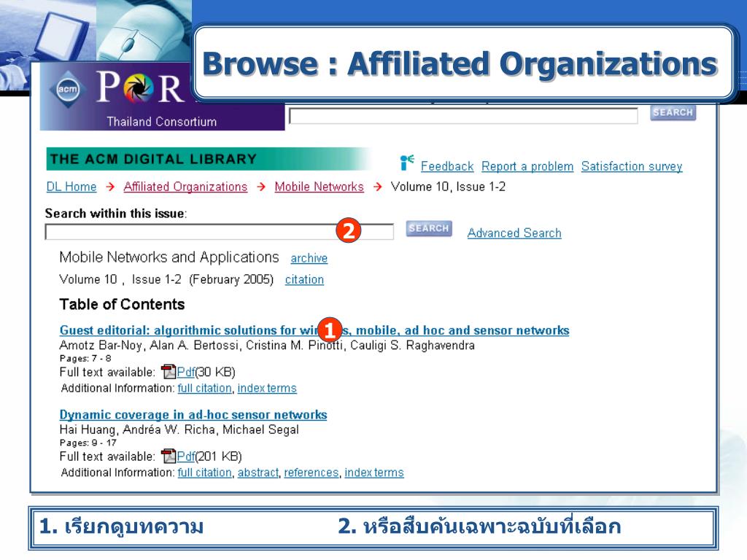Open the journal archive link

click(309, 258)
